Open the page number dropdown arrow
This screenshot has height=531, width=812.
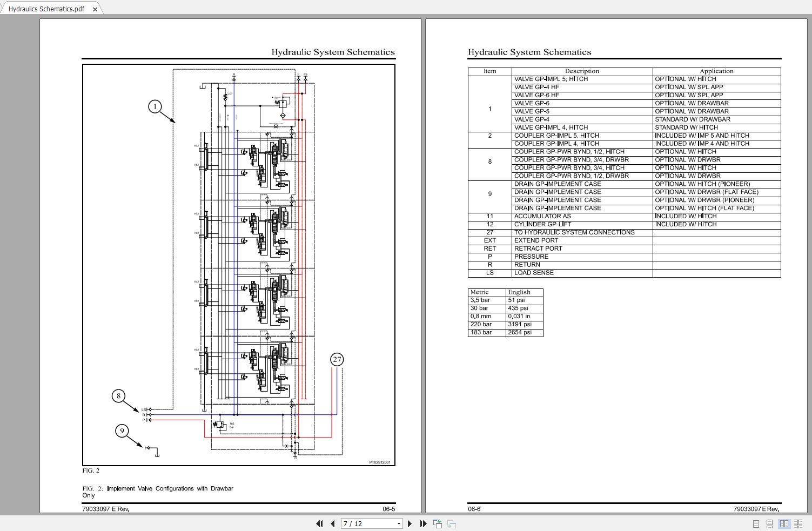399,523
